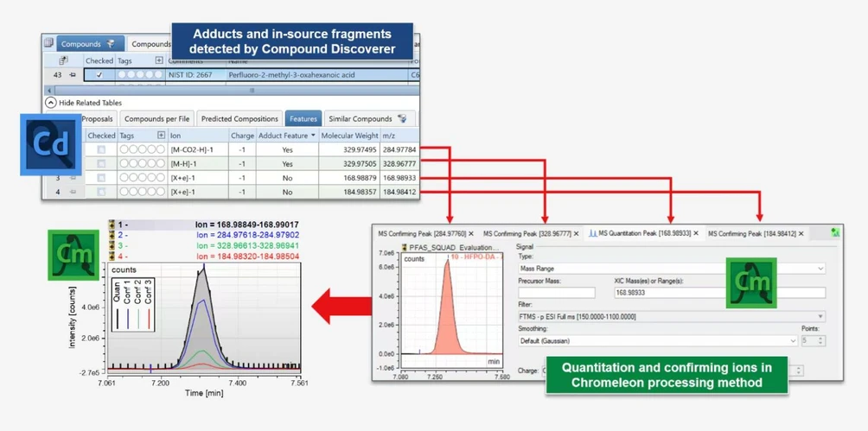Click the filter icon on Compounds tab
The width and height of the screenshot is (868, 431).
click(112, 43)
